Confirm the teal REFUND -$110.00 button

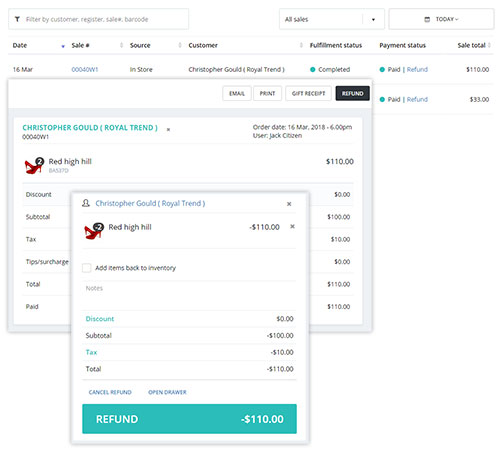pos(189,419)
